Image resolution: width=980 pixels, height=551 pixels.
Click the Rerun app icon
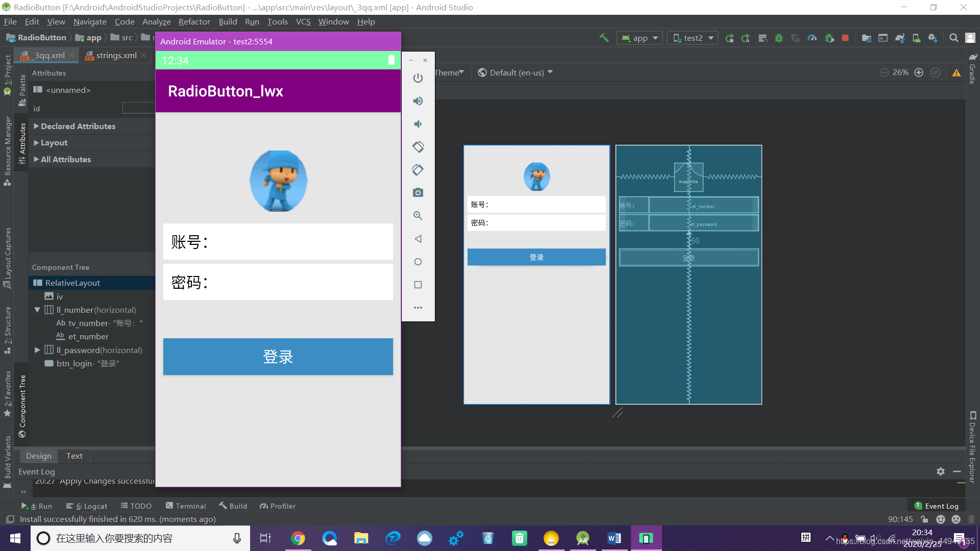tap(729, 38)
